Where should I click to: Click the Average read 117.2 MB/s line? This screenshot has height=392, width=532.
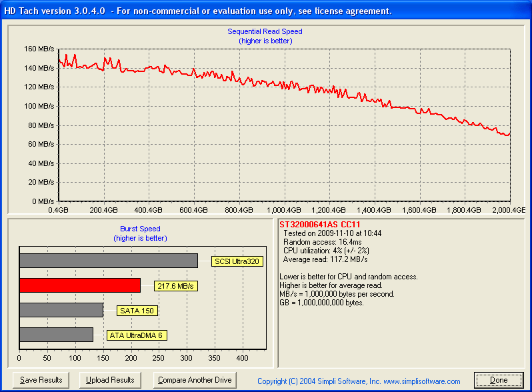[325, 259]
